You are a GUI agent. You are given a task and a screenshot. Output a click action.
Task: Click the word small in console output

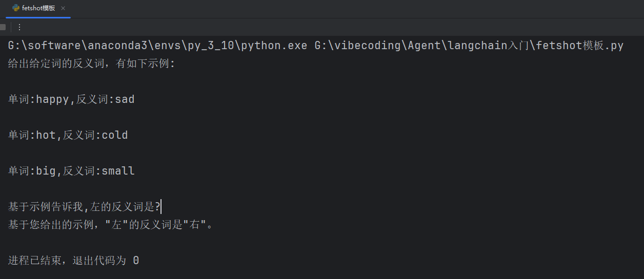click(118, 171)
